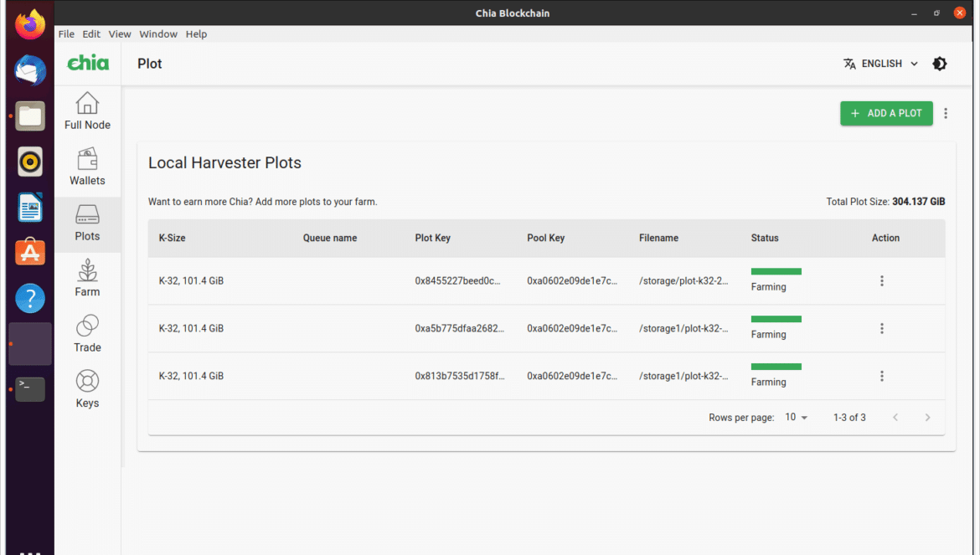Click the ADD A PLOT button
This screenshot has width=980, height=555.
pyautogui.click(x=886, y=113)
